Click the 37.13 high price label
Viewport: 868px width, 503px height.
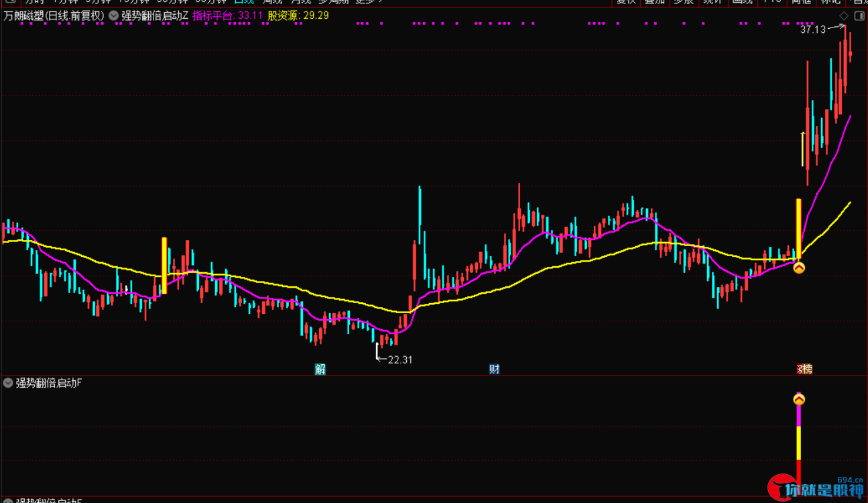pos(813,30)
